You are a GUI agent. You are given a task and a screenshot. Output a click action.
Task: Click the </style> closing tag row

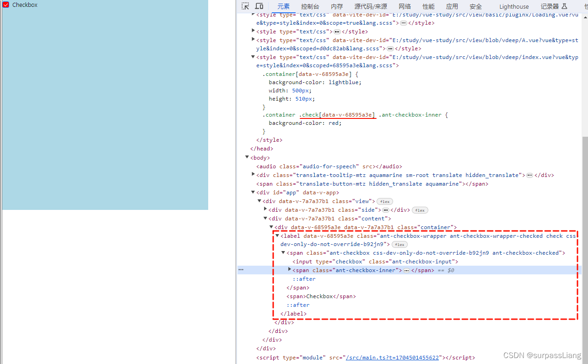point(270,140)
